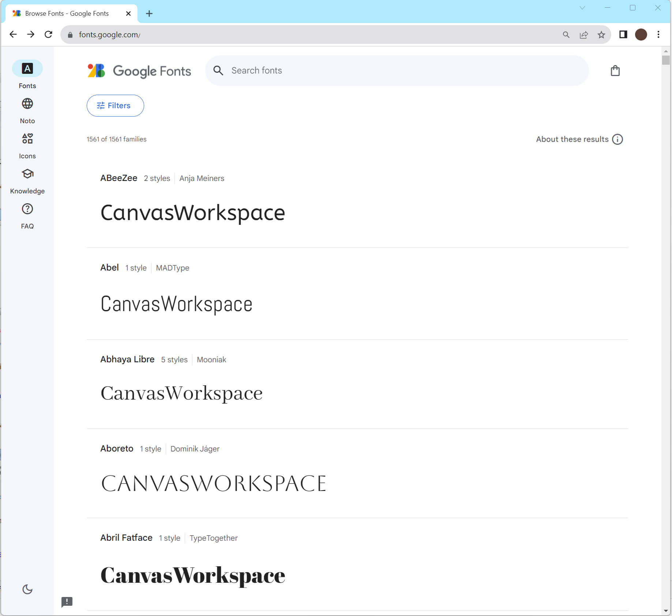Screen dimensions: 672x616
Task: Click the '2 styles' label for ABeeZee
Action: [157, 178]
